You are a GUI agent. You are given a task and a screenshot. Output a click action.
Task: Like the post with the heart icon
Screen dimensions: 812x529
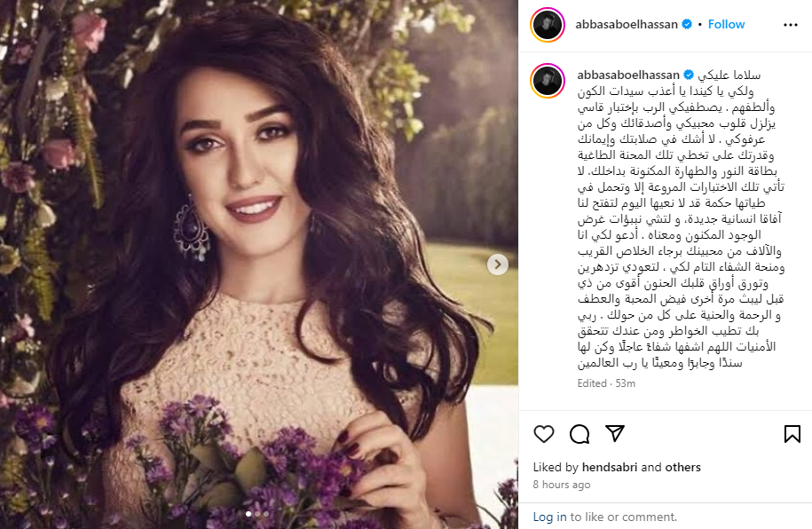pyautogui.click(x=544, y=434)
